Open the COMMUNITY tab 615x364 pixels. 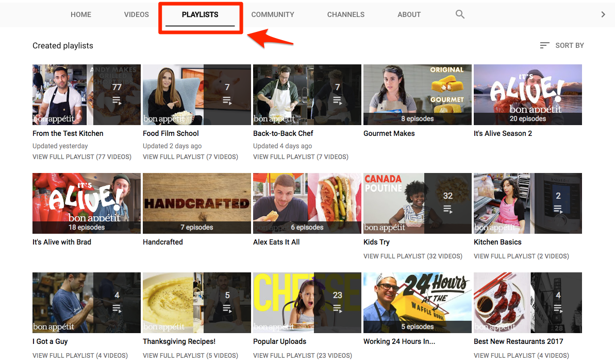273,14
